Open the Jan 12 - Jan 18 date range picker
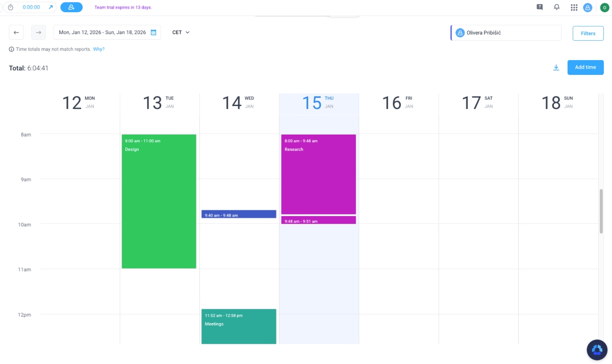This screenshot has height=364, width=612. click(x=102, y=32)
